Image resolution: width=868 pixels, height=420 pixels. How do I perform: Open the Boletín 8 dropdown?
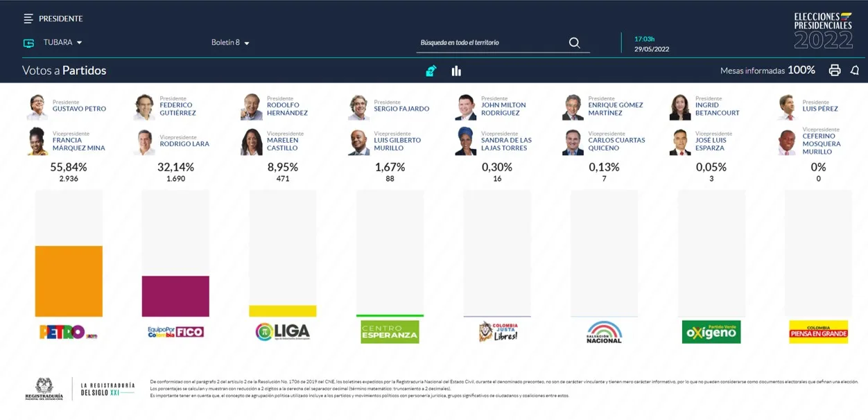coord(230,43)
